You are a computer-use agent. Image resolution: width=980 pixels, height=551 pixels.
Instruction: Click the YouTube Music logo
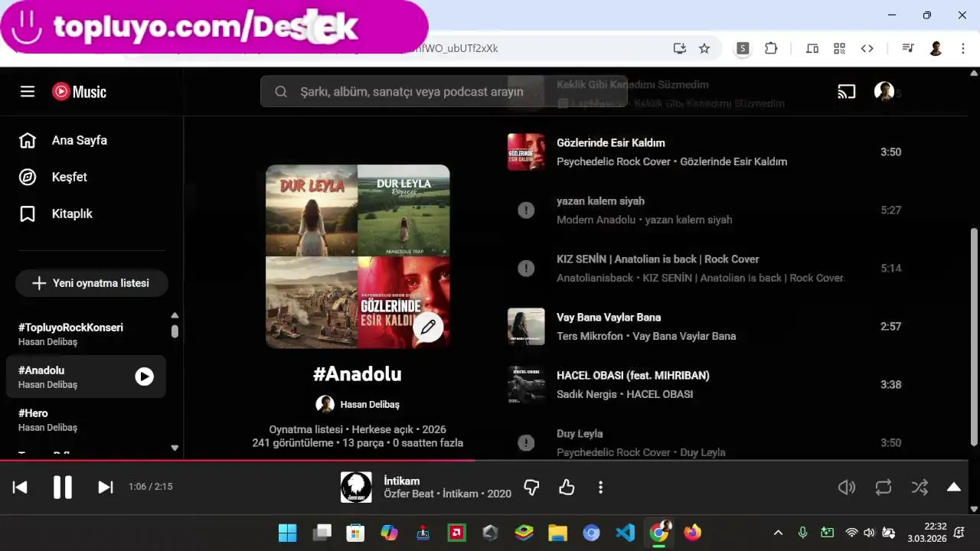pos(80,92)
